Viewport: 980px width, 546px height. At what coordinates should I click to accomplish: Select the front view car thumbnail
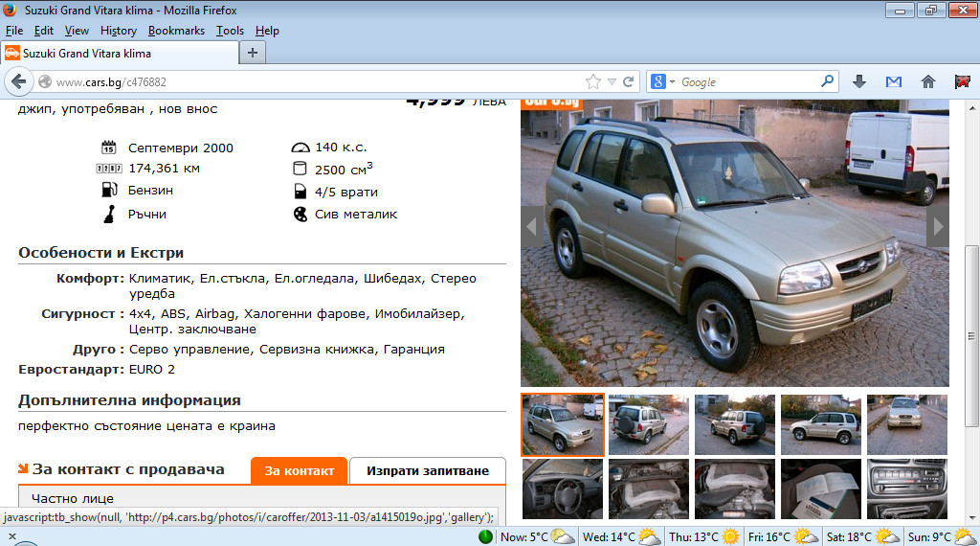[907, 424]
